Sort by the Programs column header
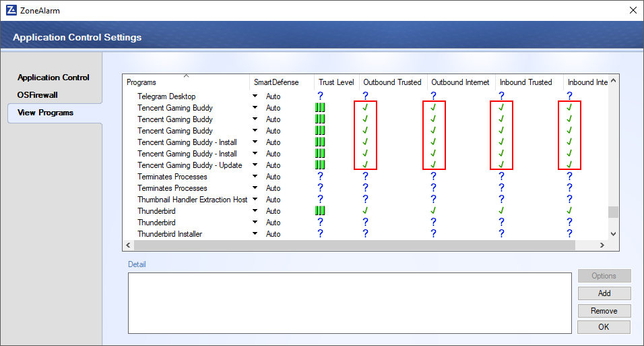The image size is (644, 346). 186,82
